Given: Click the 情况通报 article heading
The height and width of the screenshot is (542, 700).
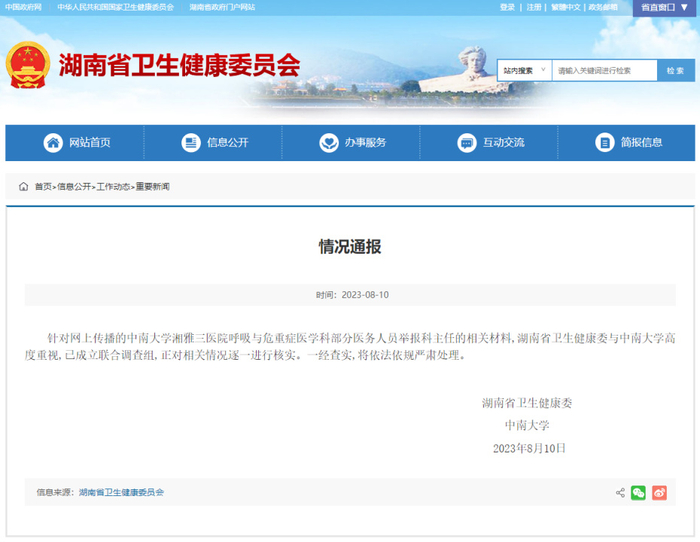Looking at the screenshot, I should (x=350, y=246).
